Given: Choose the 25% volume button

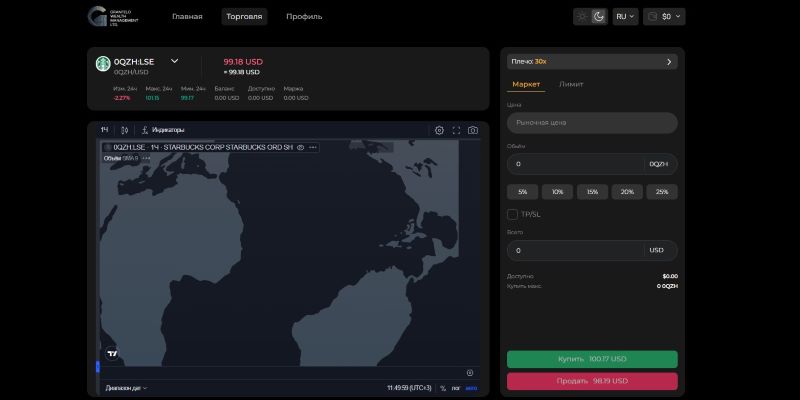Looking at the screenshot, I should click(x=662, y=192).
